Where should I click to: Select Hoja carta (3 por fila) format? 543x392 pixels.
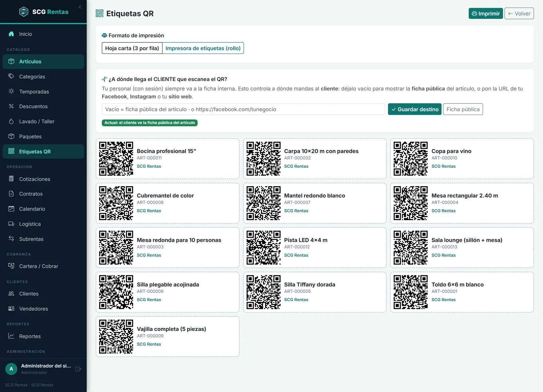point(132,48)
